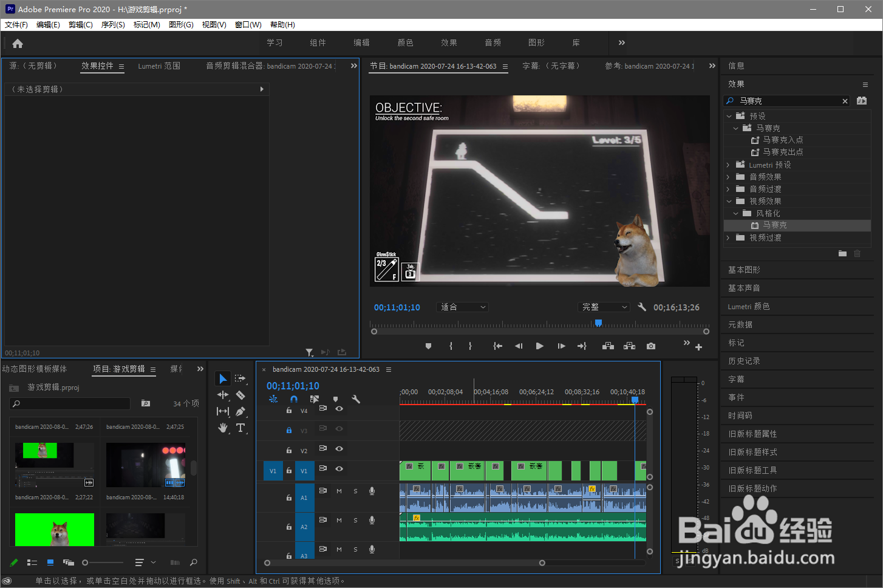883x588 pixels.
Task: Toggle V2 track output eye
Action: click(x=339, y=449)
